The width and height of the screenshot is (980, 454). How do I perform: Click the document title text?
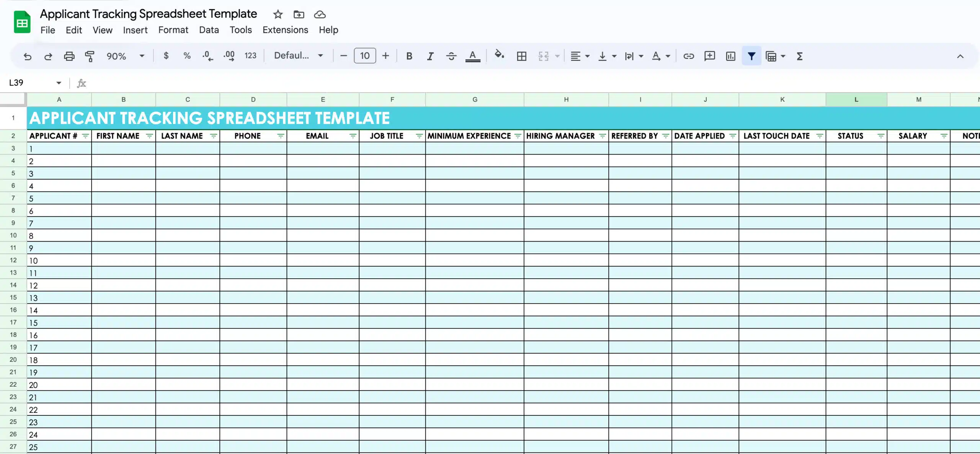point(149,14)
